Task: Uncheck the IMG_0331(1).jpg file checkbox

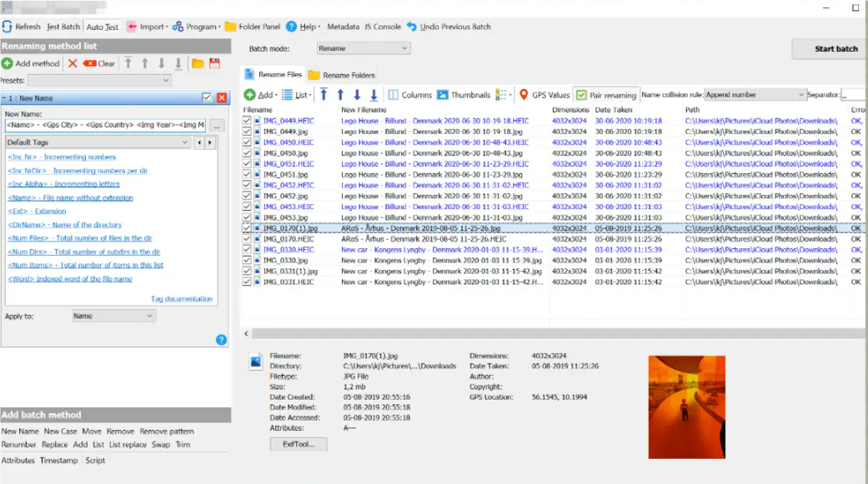Action: click(x=247, y=271)
